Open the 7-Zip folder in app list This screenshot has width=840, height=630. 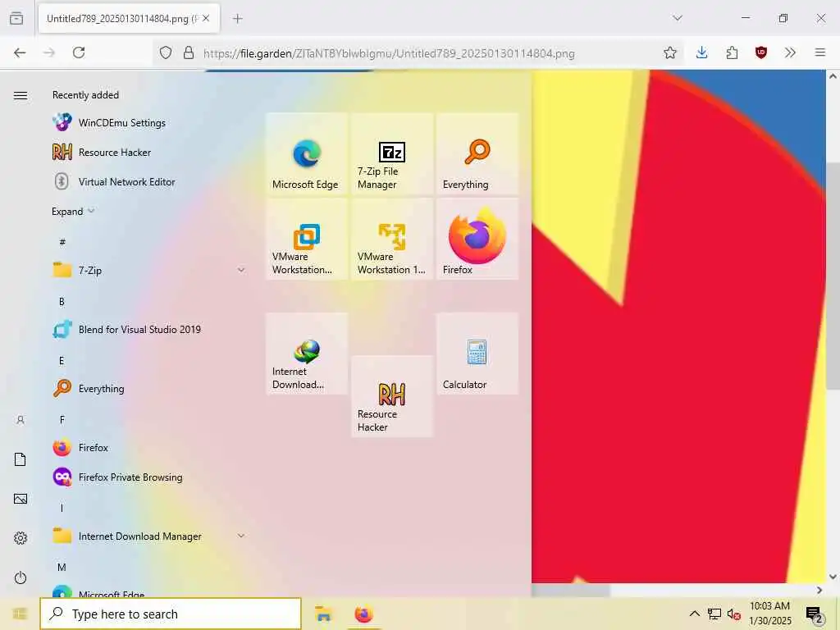pyautogui.click(x=149, y=270)
